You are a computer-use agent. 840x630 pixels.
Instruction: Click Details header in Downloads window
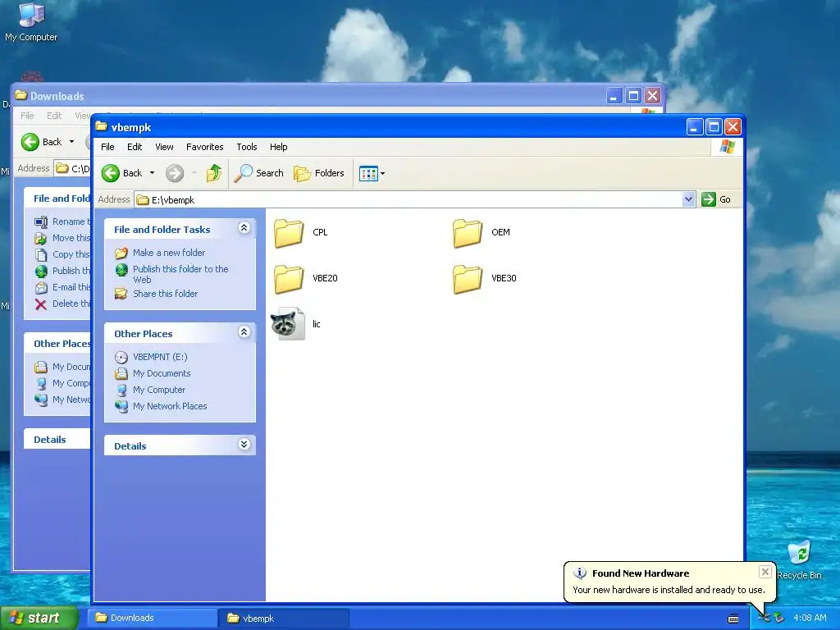tap(50, 440)
